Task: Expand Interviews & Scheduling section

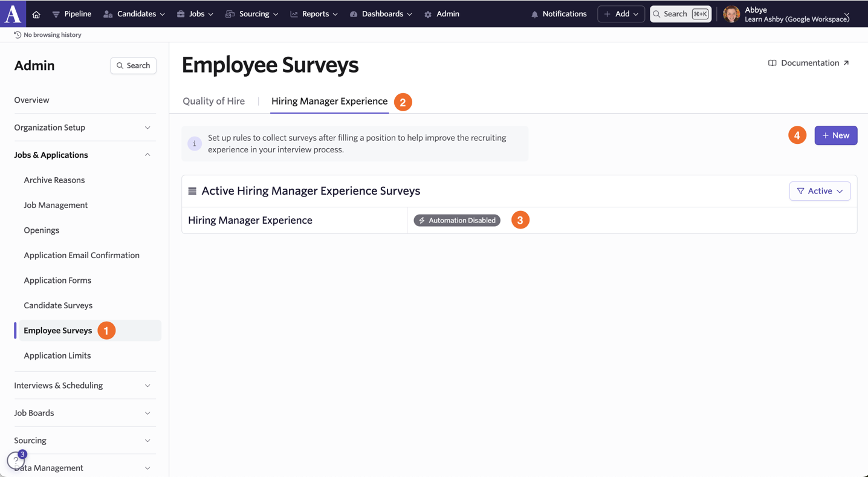Action: 85,386
